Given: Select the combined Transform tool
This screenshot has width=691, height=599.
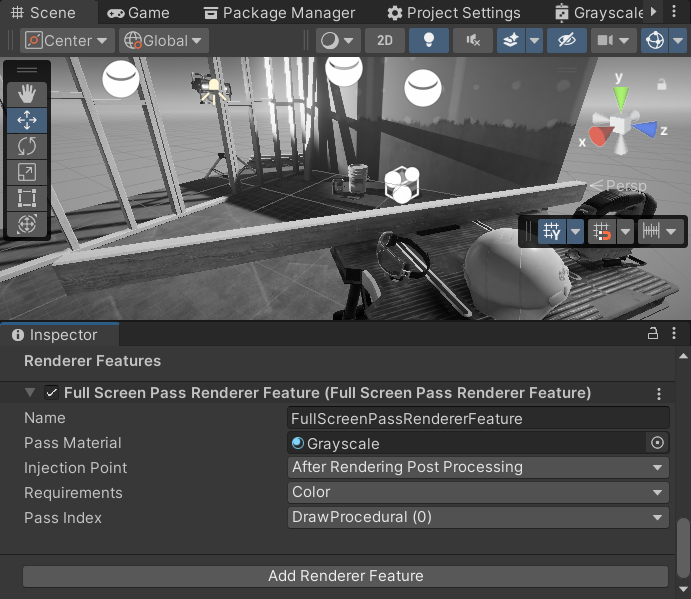Looking at the screenshot, I should [27, 224].
